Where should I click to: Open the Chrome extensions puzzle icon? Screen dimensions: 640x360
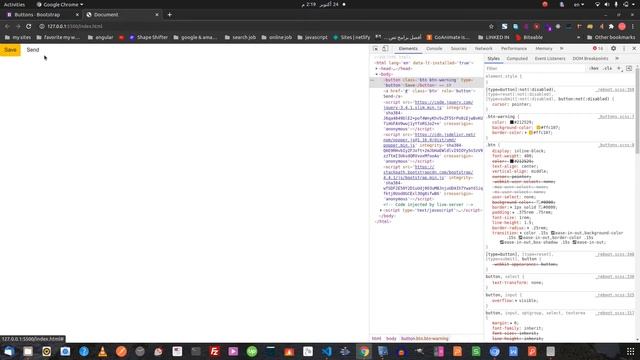611,26
